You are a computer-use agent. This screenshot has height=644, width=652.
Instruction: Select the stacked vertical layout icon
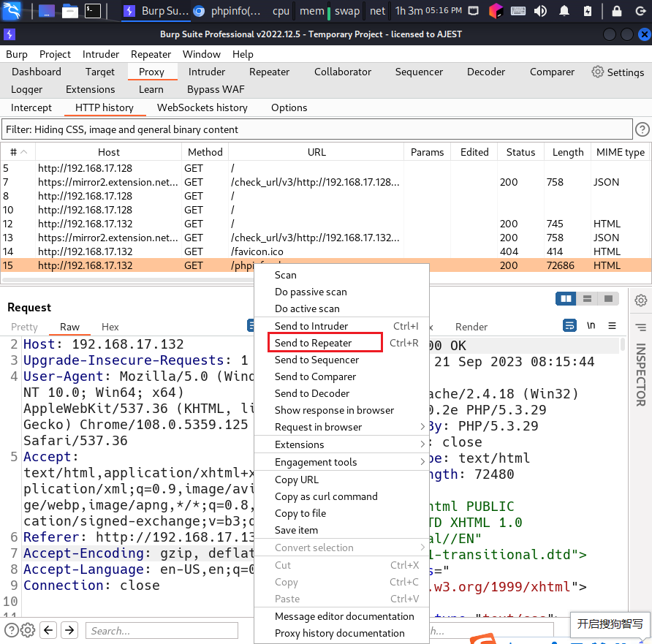[587, 298]
